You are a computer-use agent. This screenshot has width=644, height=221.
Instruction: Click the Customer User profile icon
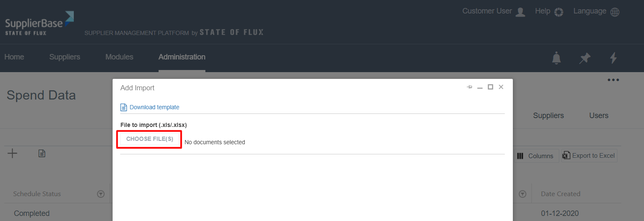click(521, 12)
